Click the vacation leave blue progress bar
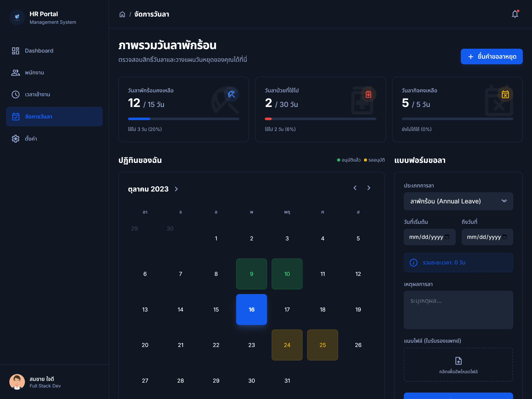 point(139,119)
